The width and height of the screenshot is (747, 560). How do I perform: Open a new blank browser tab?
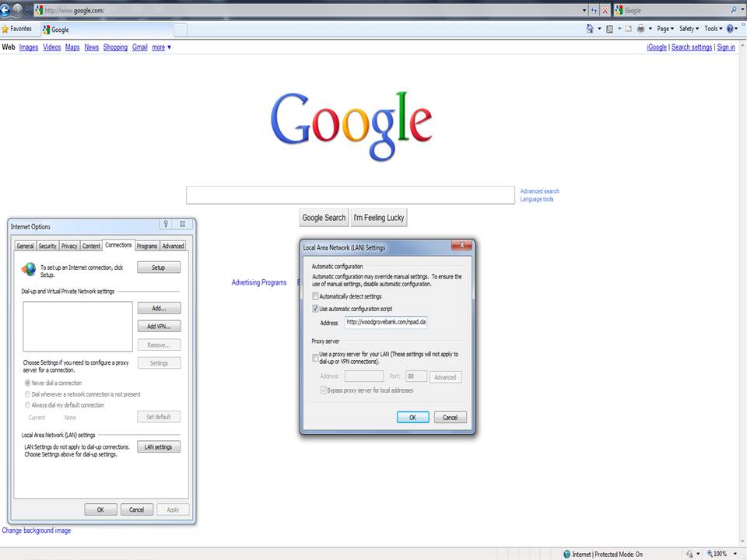tap(181, 30)
